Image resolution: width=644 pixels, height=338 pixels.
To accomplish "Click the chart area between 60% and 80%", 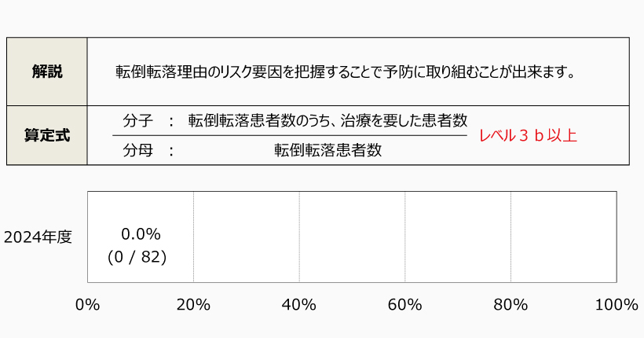I will pos(458,237).
